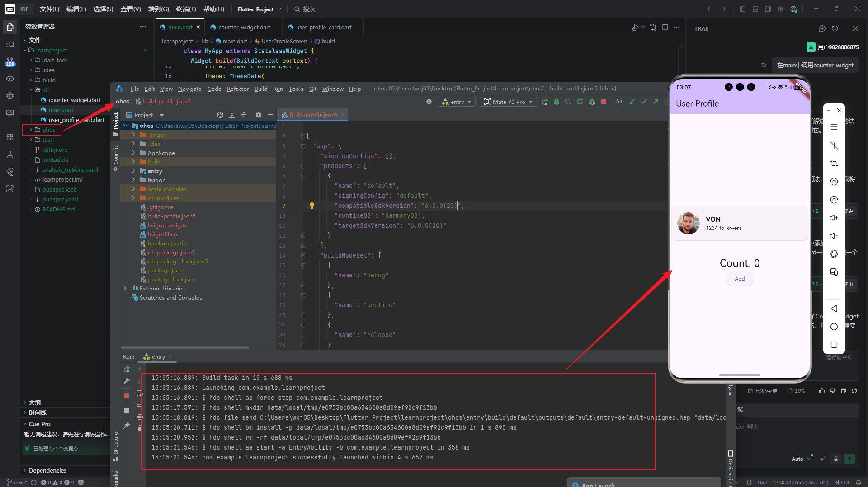Open the Auto model selector dropdown
The image size is (868, 487).
click(x=801, y=459)
